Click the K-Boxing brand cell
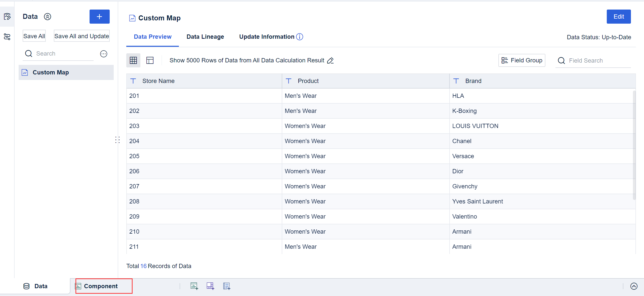This screenshot has height=296, width=644. [x=543, y=111]
